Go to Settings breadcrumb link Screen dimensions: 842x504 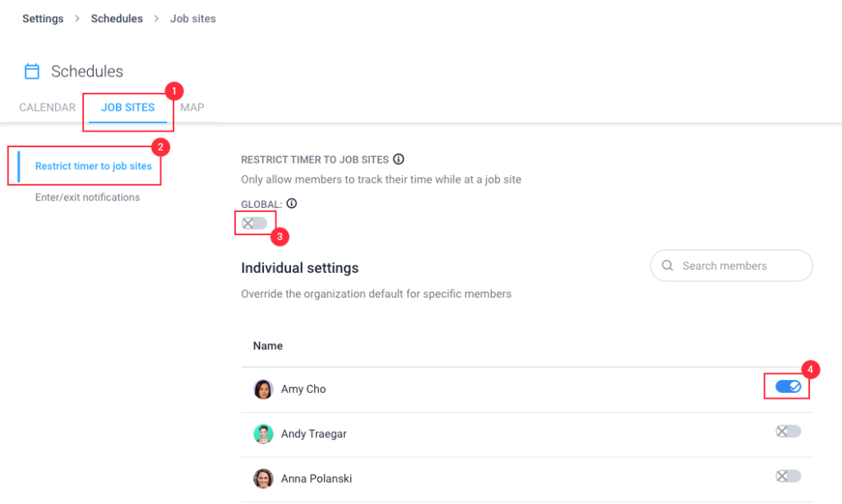[x=43, y=18]
